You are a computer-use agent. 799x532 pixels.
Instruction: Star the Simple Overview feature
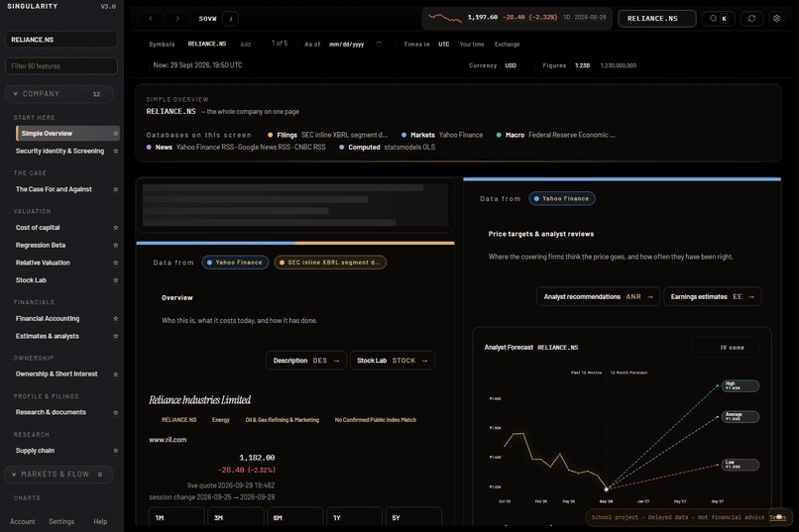[x=116, y=134]
